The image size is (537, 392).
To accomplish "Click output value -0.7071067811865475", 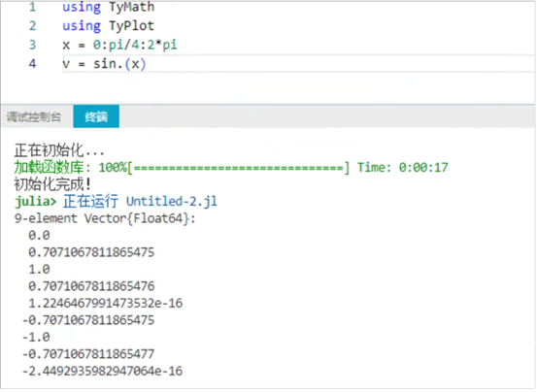I will 88,320.
